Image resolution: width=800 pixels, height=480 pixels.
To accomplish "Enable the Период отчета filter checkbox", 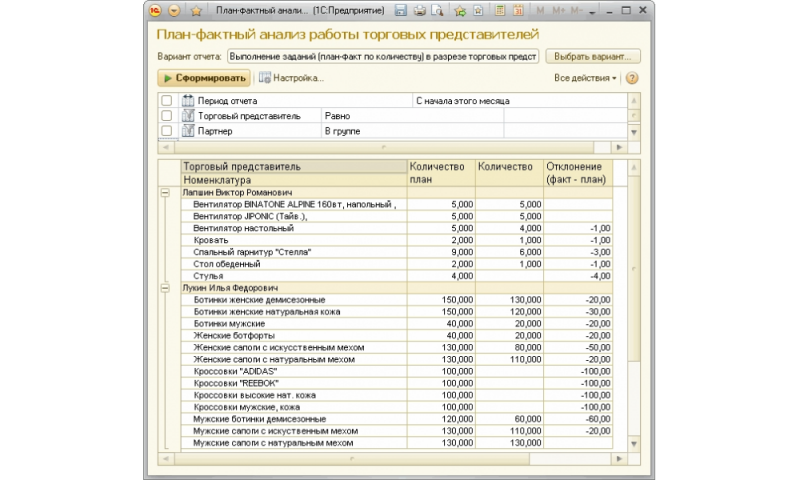I will (166, 101).
